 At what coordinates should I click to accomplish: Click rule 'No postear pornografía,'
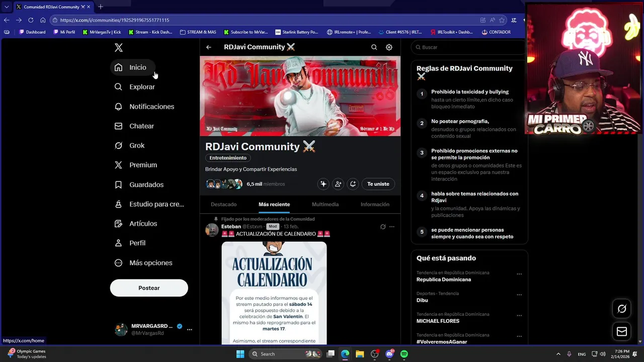[460, 121]
